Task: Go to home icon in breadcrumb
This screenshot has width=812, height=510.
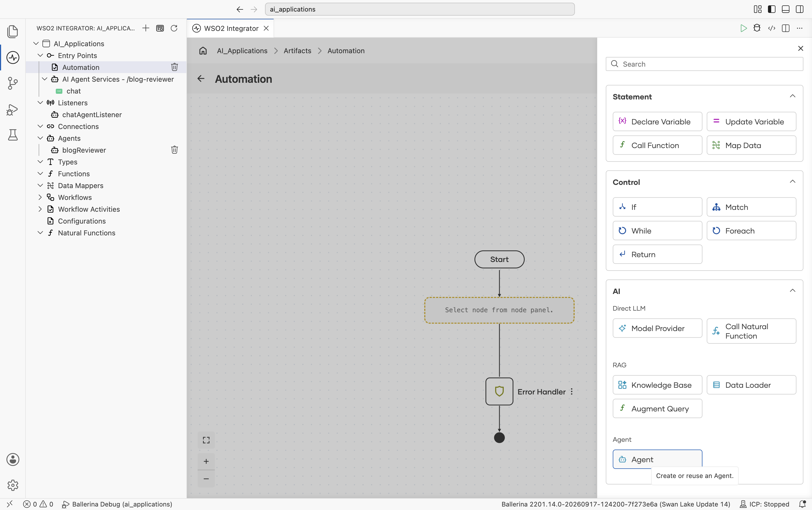Action: click(203, 51)
